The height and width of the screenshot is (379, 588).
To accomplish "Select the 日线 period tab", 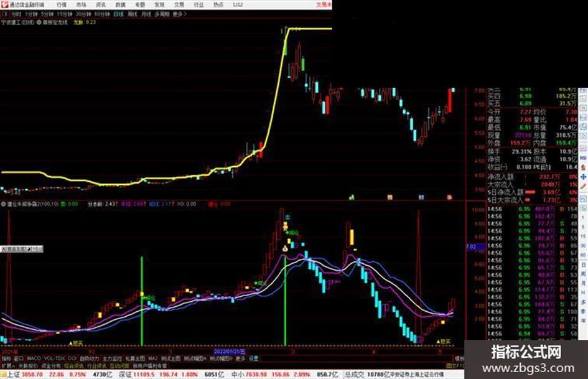I will pos(118,14).
